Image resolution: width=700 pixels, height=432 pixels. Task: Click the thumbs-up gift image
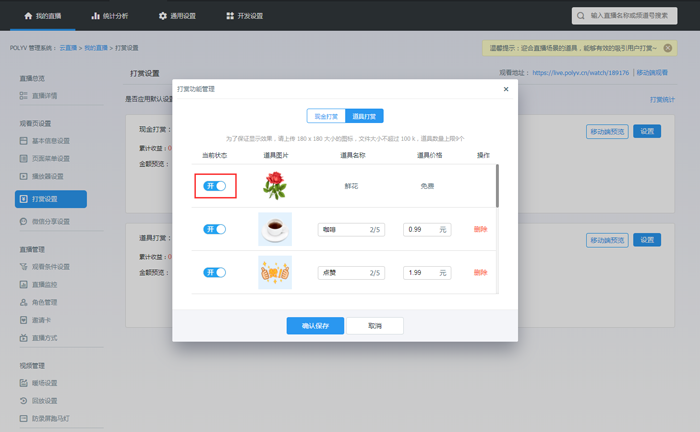click(x=274, y=272)
